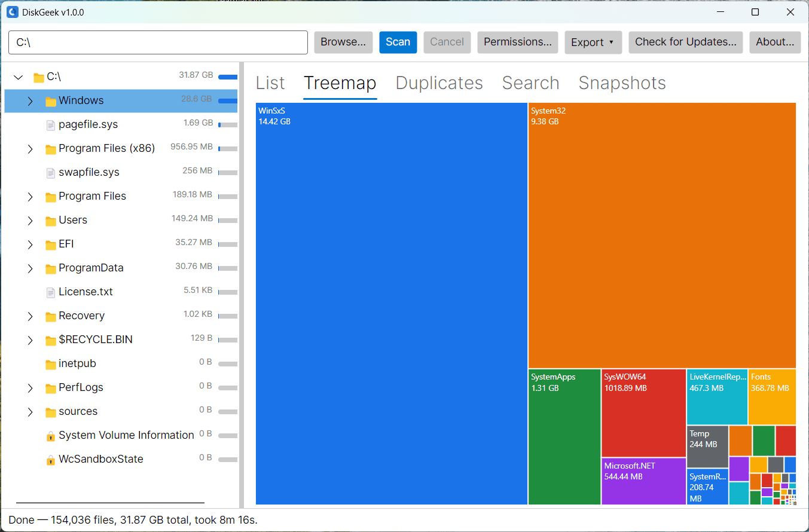The height and width of the screenshot is (532, 809).
Task: Select the EFI folder icon
Action: [51, 244]
